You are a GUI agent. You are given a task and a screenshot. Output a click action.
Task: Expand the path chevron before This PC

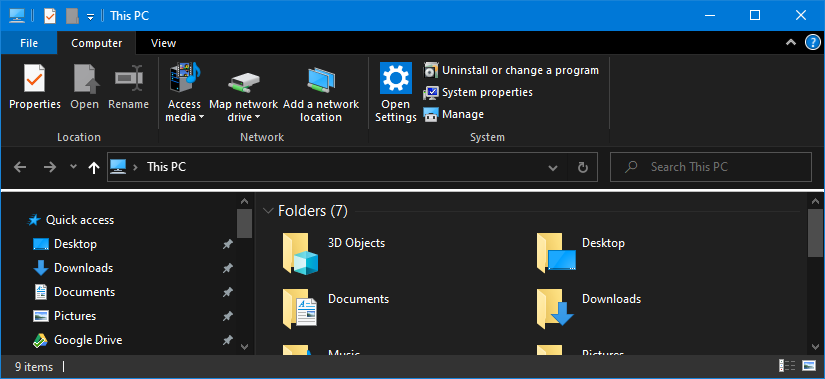tap(136, 167)
